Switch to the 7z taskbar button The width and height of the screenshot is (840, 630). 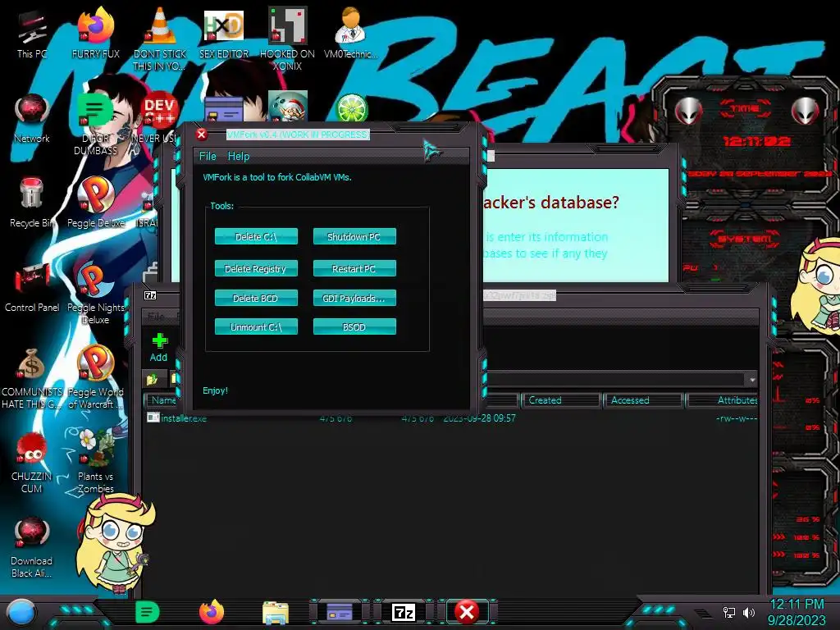404,612
